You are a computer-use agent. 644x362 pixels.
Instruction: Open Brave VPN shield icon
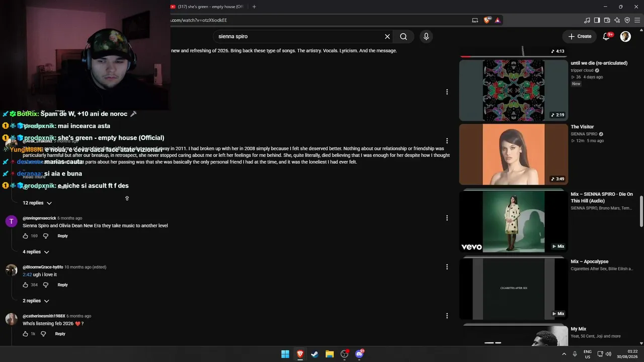pos(627,20)
